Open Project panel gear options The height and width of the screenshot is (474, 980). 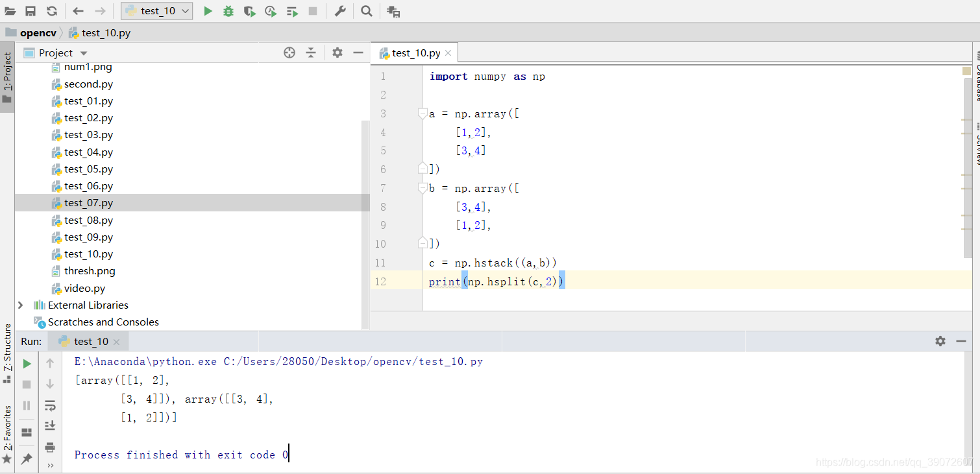tap(337, 53)
